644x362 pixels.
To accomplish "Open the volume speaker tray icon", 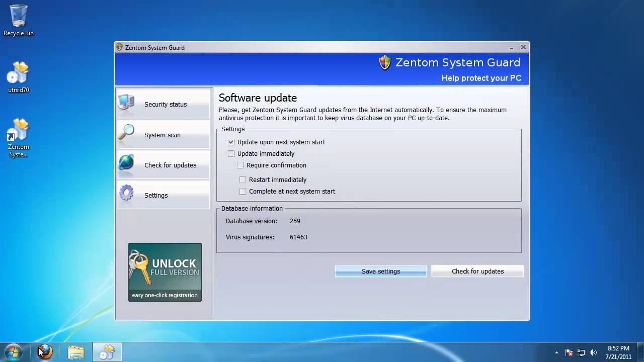I will tap(593, 352).
